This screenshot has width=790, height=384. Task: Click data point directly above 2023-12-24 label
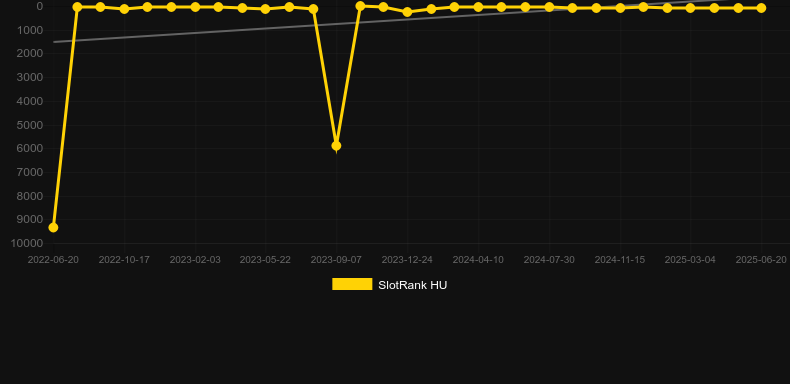407,12
